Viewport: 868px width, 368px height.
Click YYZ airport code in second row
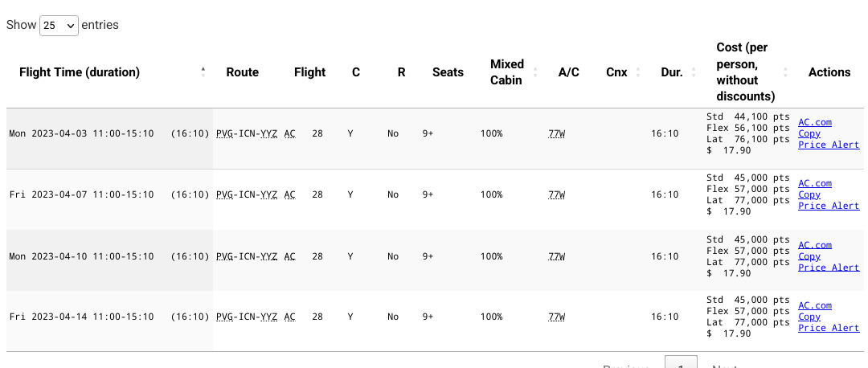(268, 194)
